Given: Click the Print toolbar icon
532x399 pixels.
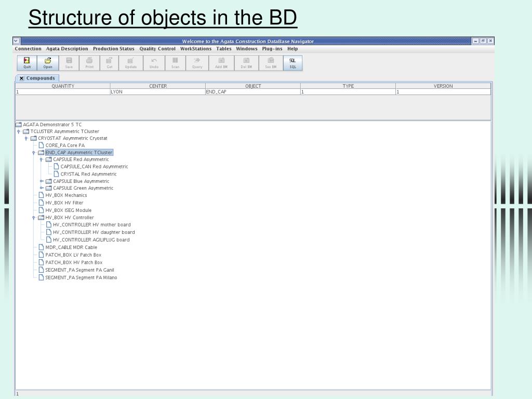Looking at the screenshot, I should 89,63.
